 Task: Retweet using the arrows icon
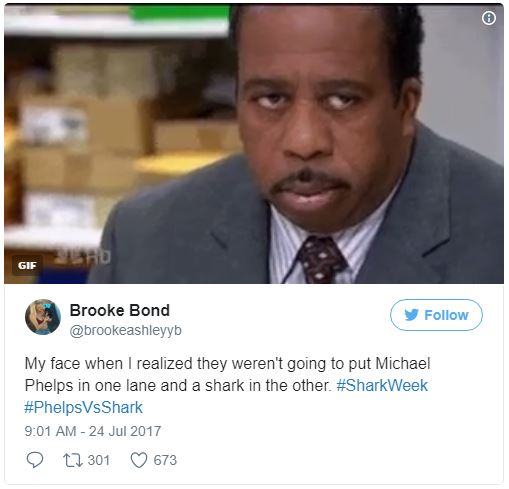tap(73, 460)
